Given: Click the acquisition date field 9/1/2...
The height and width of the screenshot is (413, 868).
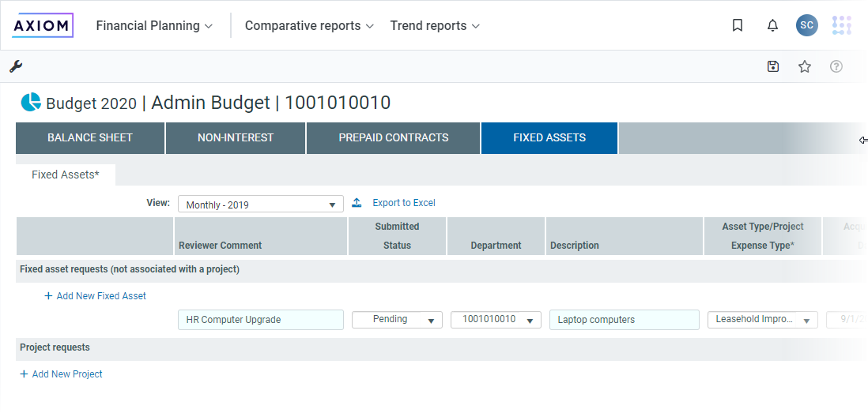Looking at the screenshot, I should click(847, 320).
